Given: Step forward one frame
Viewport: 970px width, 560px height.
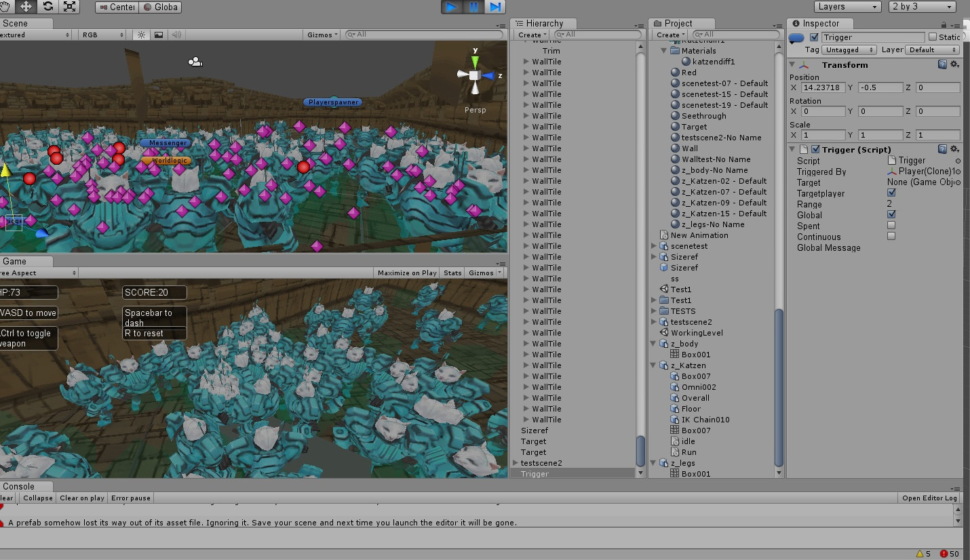Looking at the screenshot, I should [495, 7].
